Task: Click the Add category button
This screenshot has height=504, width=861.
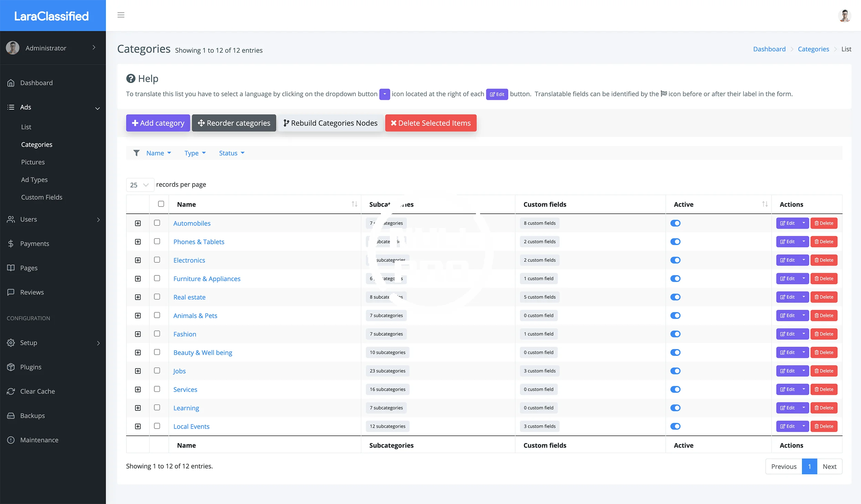Action: point(158,123)
